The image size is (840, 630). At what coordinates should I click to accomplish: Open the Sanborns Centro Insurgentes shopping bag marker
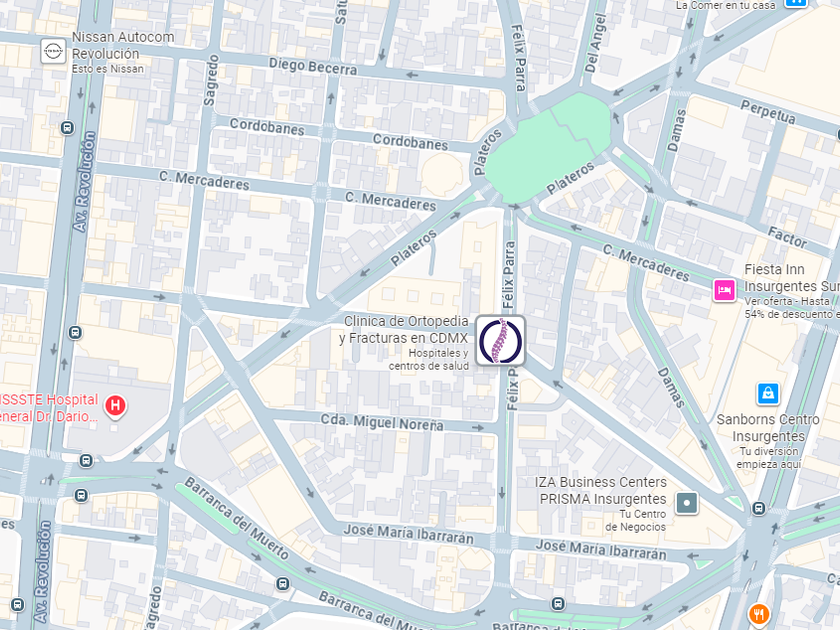tap(768, 394)
